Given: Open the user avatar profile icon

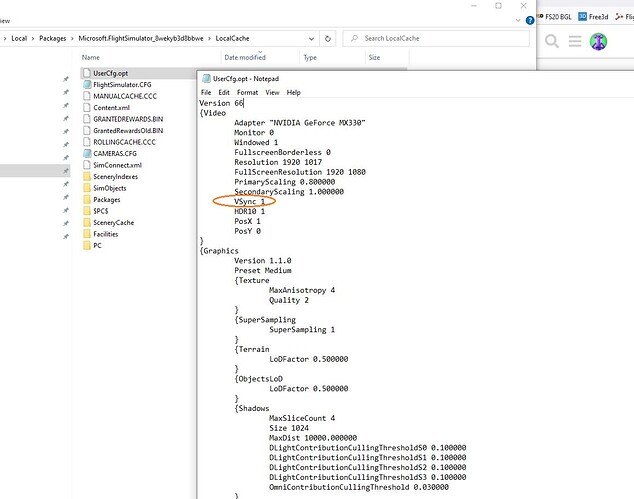Looking at the screenshot, I should [x=598, y=41].
